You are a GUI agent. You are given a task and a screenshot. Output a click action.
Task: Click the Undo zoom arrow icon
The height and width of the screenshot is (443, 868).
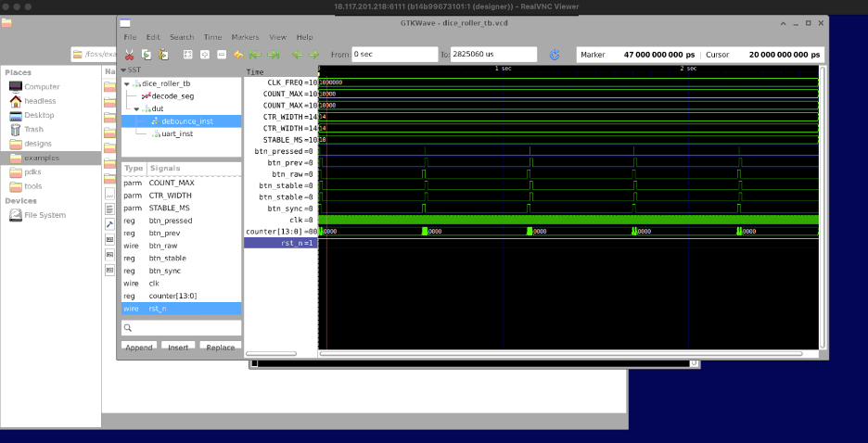(238, 55)
